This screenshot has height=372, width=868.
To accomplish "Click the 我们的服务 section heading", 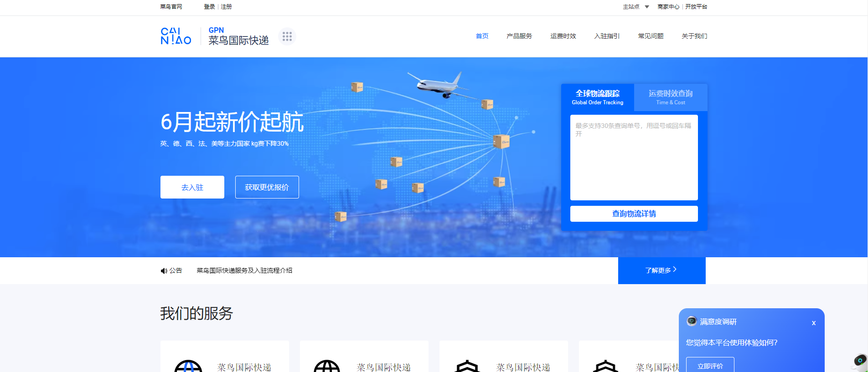I will tap(196, 313).
